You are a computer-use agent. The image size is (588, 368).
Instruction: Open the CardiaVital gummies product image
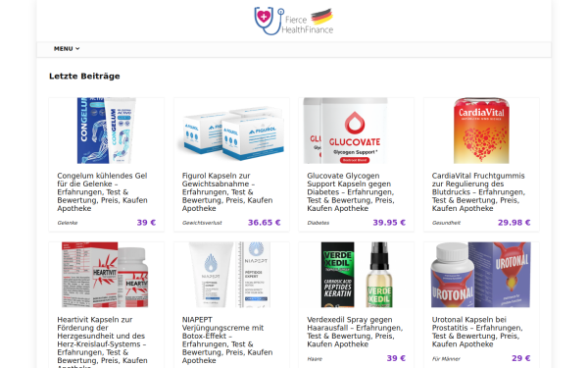pyautogui.click(x=481, y=131)
